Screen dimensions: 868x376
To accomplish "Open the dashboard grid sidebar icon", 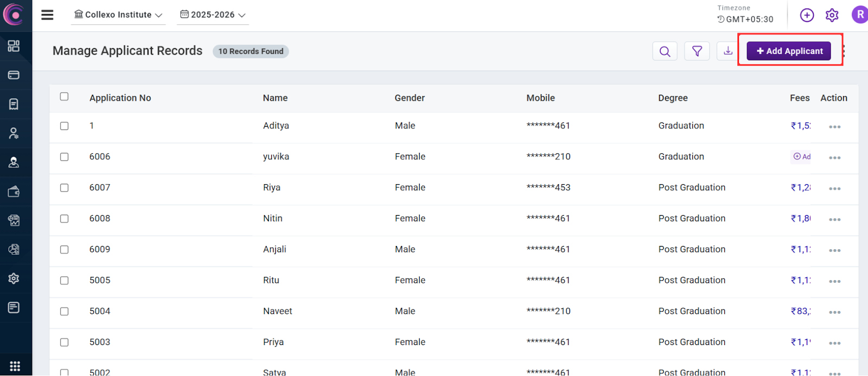I will tap(14, 46).
